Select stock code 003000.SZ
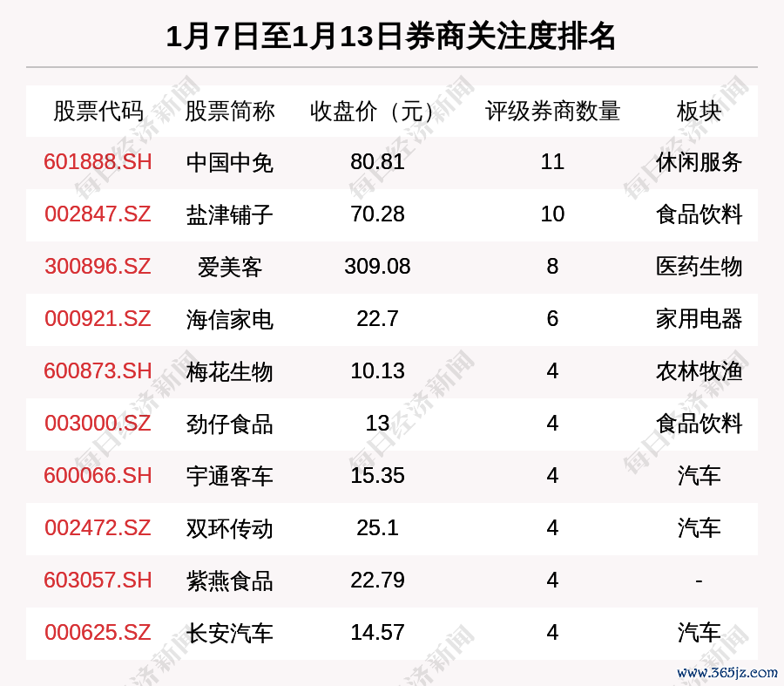784x686 pixels. pyautogui.click(x=98, y=424)
